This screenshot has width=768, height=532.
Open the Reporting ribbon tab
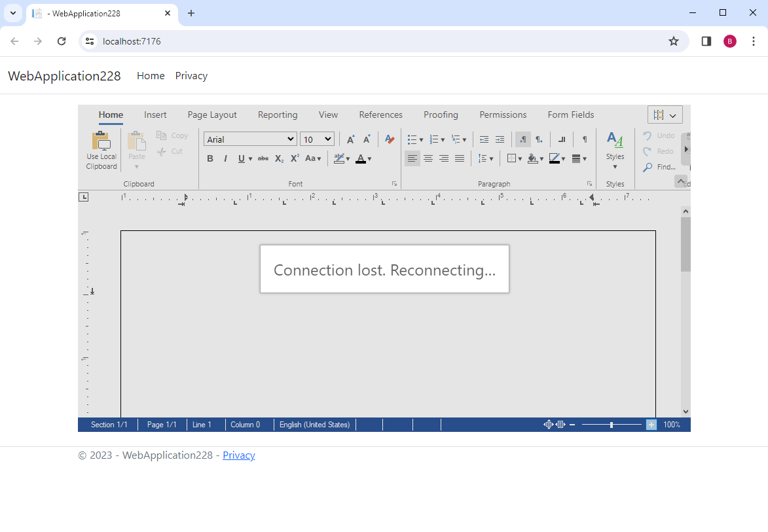click(278, 115)
